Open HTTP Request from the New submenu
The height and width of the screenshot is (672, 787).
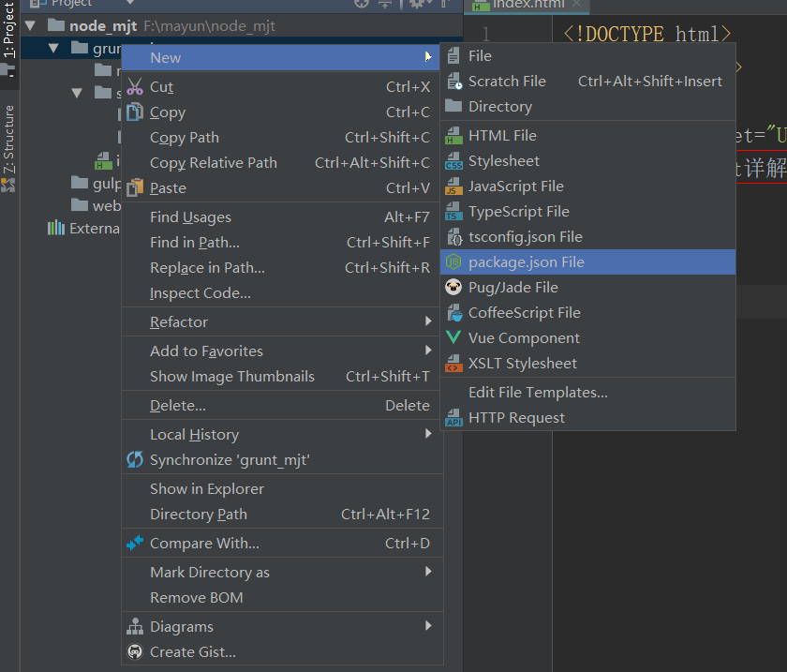pyautogui.click(x=516, y=418)
